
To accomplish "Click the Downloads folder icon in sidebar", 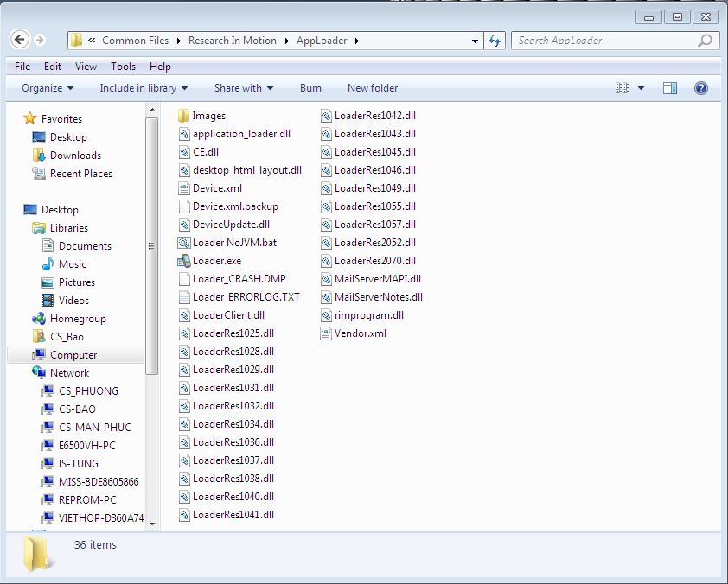I will pos(39,155).
